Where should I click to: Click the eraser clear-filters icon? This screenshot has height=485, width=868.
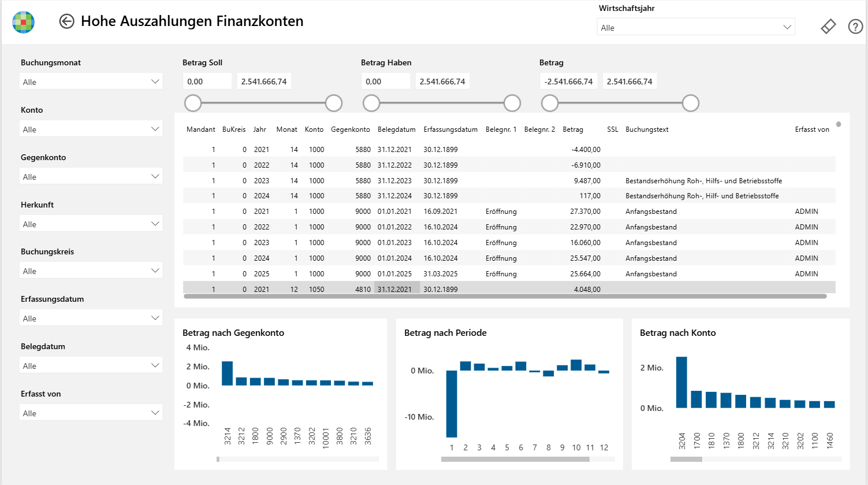click(x=828, y=27)
